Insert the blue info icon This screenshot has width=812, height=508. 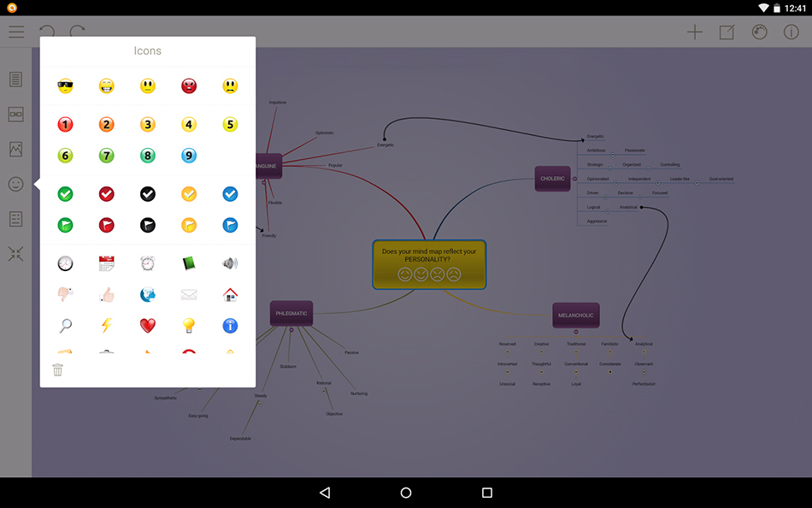click(x=230, y=326)
